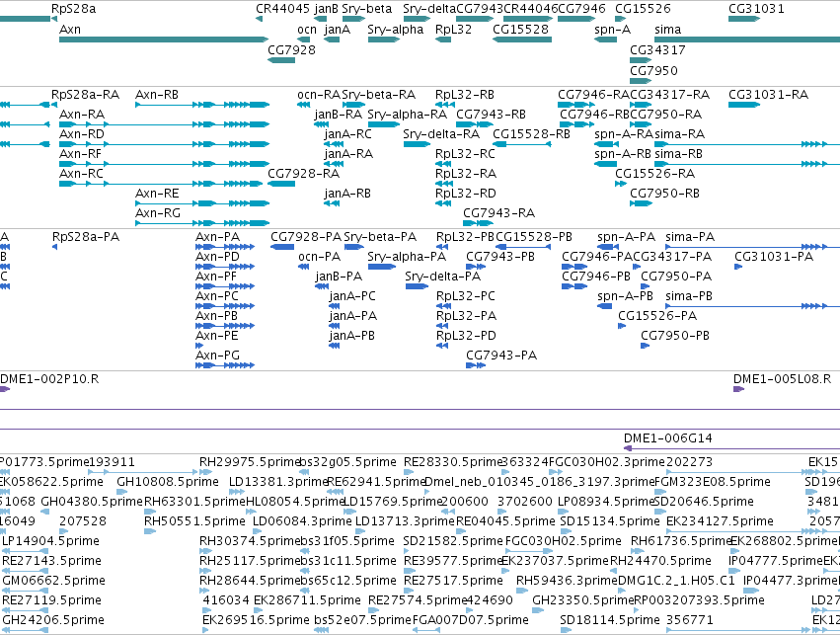Select BAC end DME1-005L08.R
Screen dimensions: 840x635
pos(738,389)
